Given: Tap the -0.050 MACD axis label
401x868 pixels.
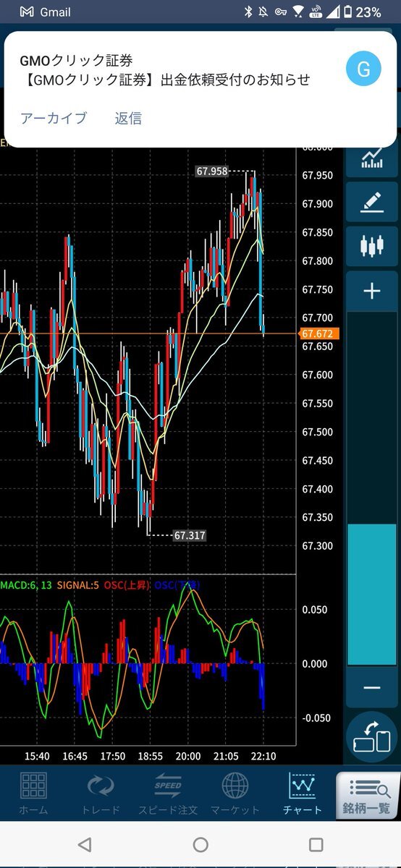Looking at the screenshot, I should [x=315, y=718].
